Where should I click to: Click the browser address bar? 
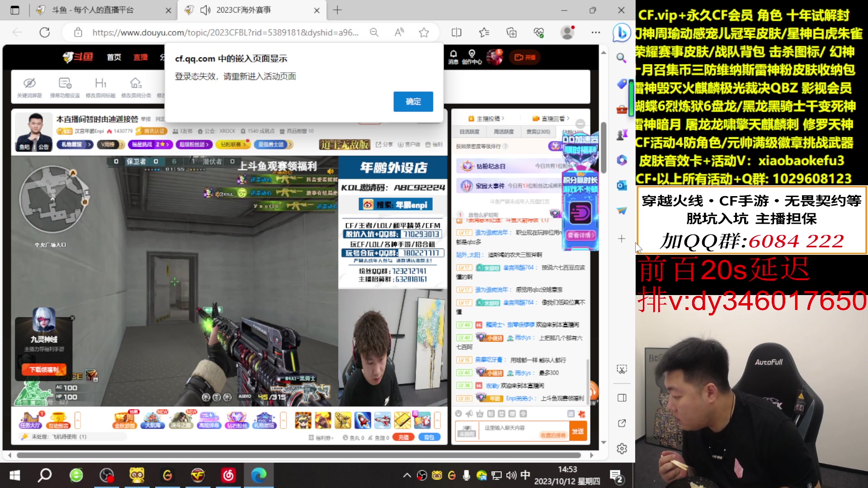tap(225, 33)
